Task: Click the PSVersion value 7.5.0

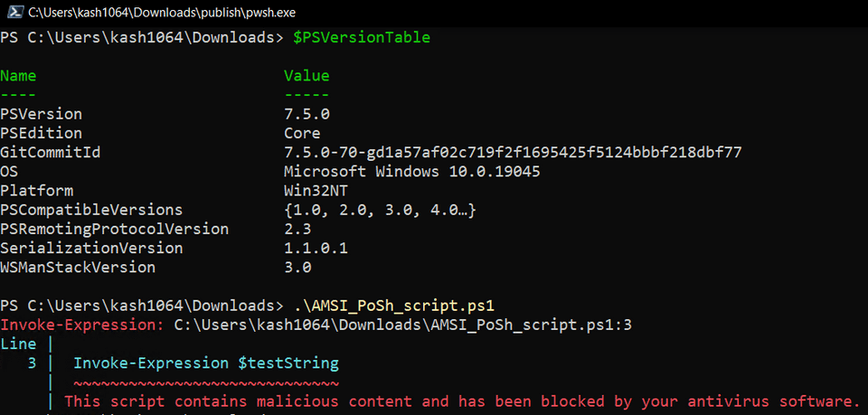Action: (307, 115)
